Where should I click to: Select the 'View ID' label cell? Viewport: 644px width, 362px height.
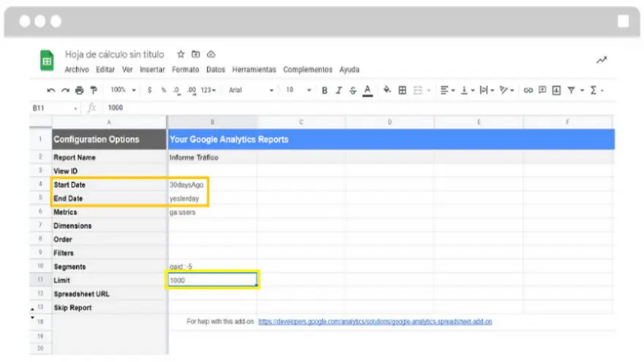coord(109,170)
